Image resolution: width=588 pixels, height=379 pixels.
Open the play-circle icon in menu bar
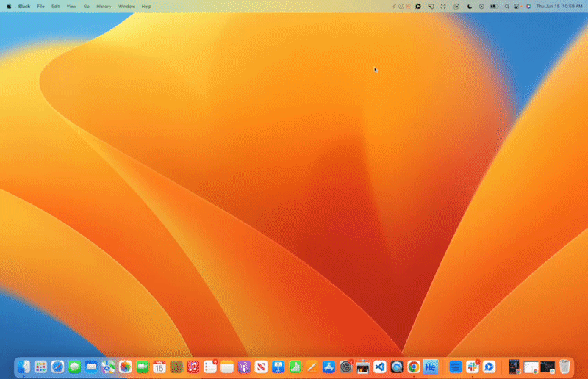click(x=481, y=7)
